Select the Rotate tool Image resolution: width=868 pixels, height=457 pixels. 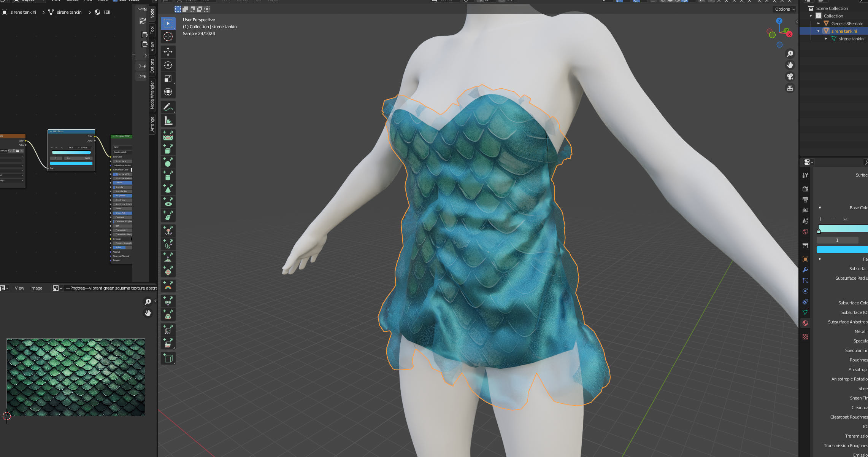tap(168, 65)
